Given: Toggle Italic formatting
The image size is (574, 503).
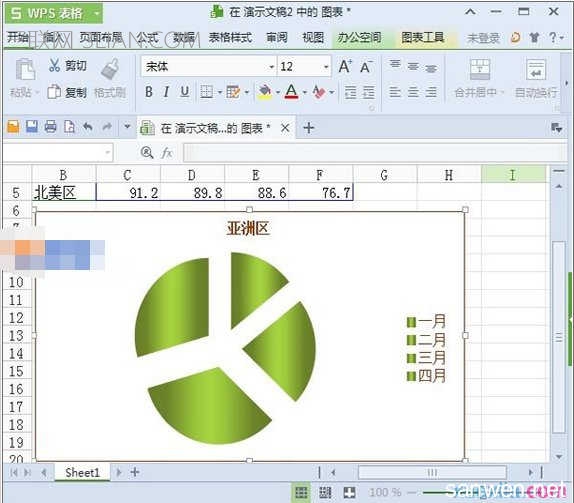Looking at the screenshot, I should tap(166, 92).
